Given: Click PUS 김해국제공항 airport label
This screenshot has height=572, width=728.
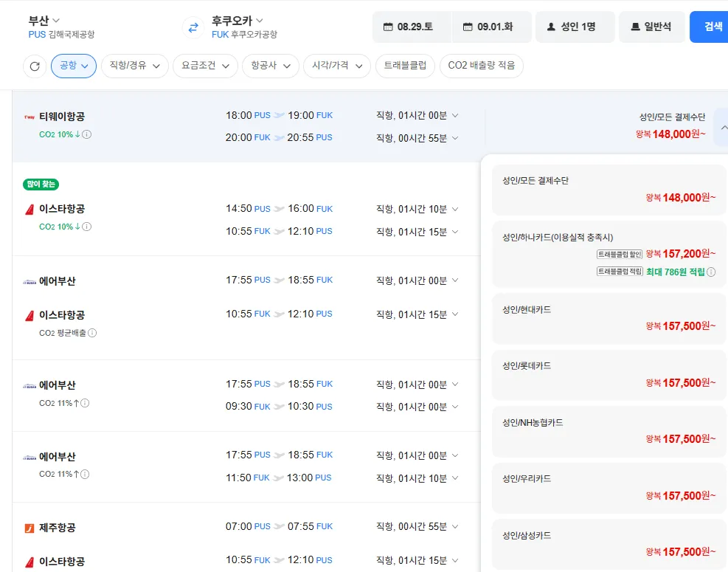Looking at the screenshot, I should point(61,35).
